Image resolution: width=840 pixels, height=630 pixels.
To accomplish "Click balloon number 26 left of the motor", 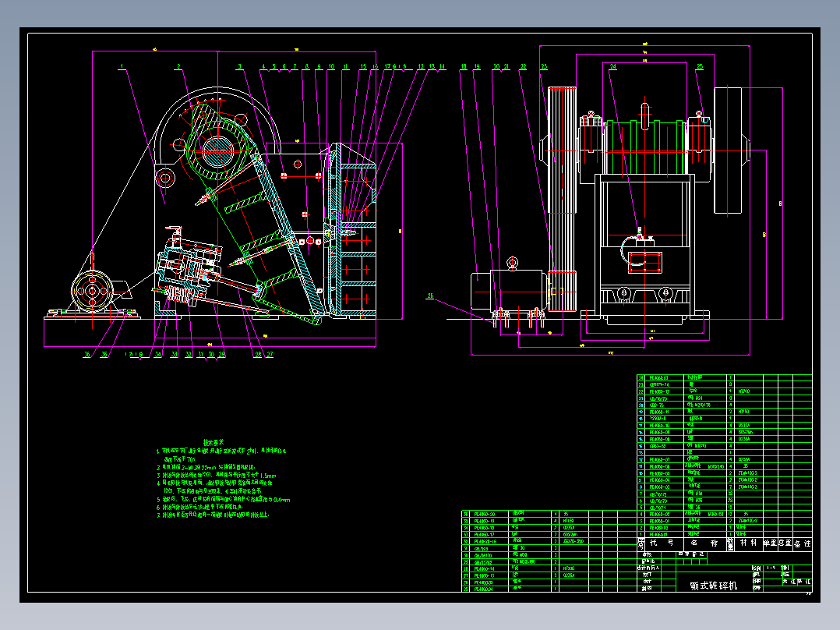I will point(429,296).
